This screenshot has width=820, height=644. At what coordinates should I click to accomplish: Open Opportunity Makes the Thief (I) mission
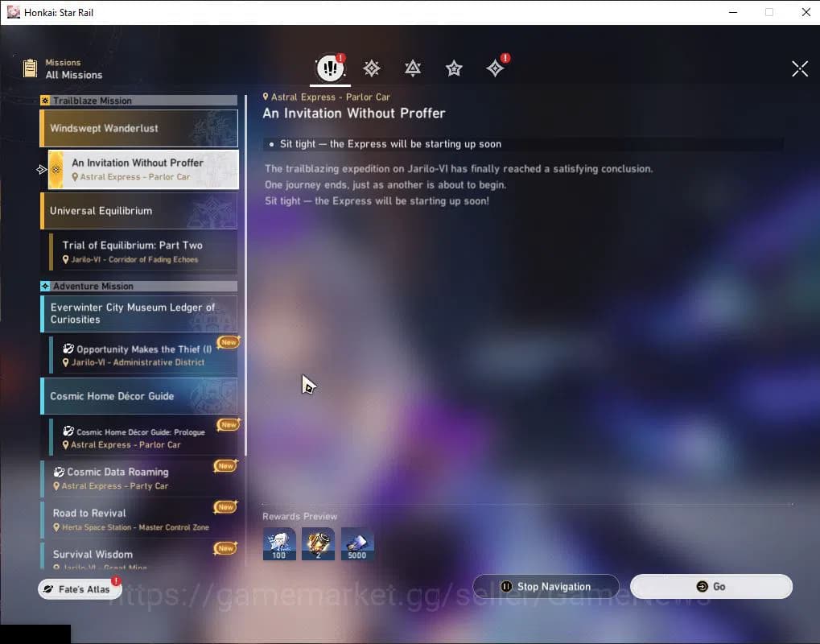tap(142, 355)
